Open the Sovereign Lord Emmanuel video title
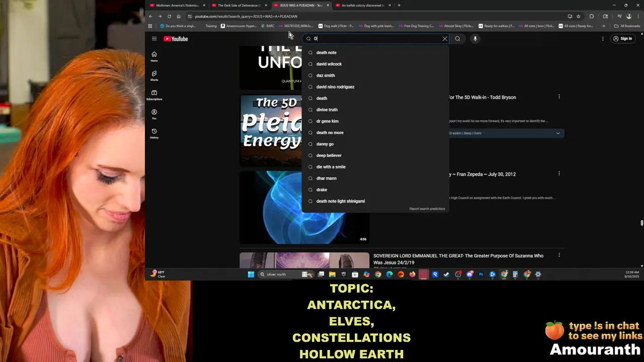644x362 pixels. (458, 259)
